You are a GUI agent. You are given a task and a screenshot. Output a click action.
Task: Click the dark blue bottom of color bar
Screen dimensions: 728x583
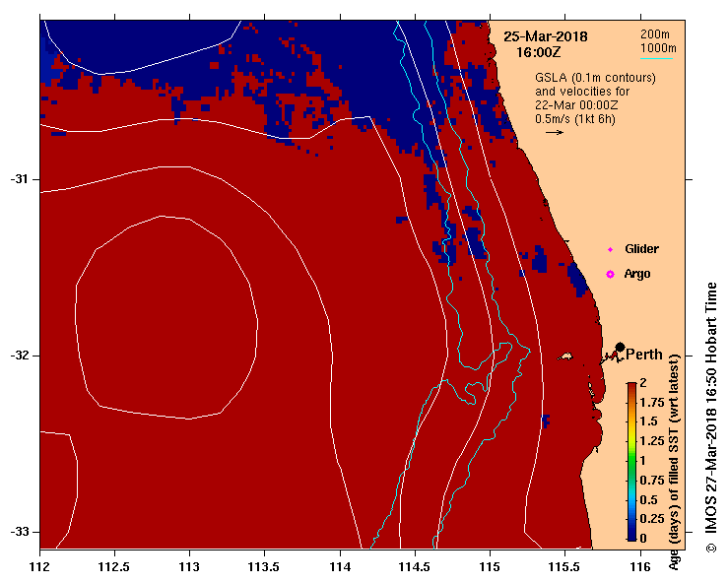[631, 535]
